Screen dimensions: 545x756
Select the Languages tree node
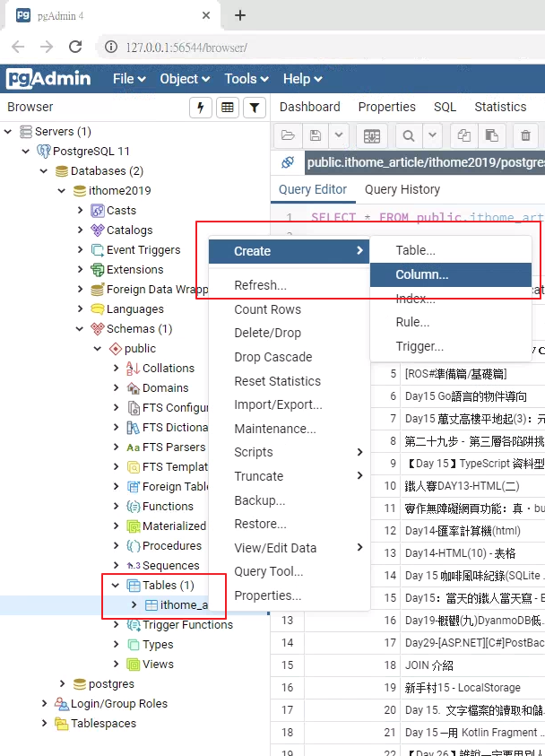tap(134, 309)
